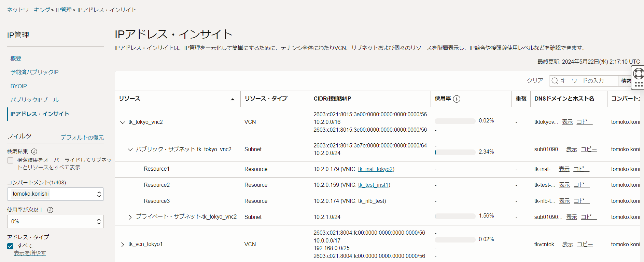The image size is (644, 262).
Task: Click コピー in the Resource3 row
Action: point(582,201)
